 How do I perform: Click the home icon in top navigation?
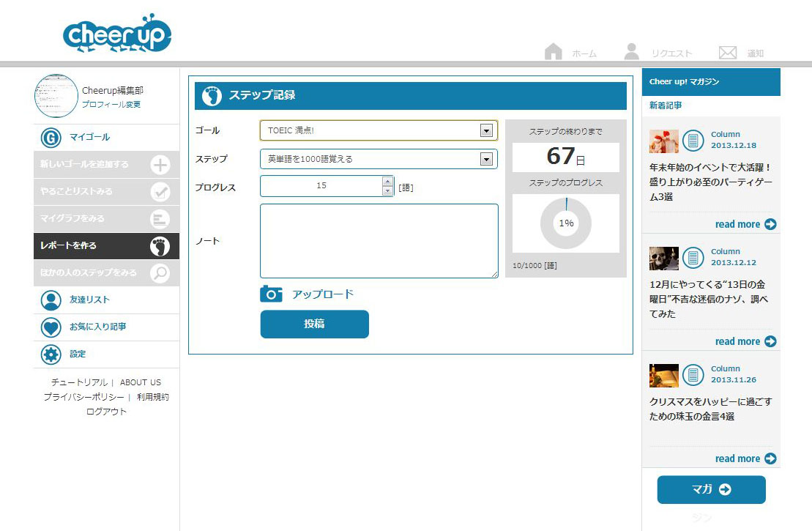pos(554,52)
